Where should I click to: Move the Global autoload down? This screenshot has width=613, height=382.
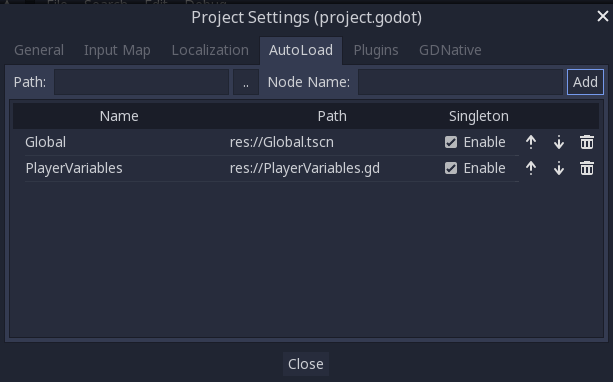point(559,142)
